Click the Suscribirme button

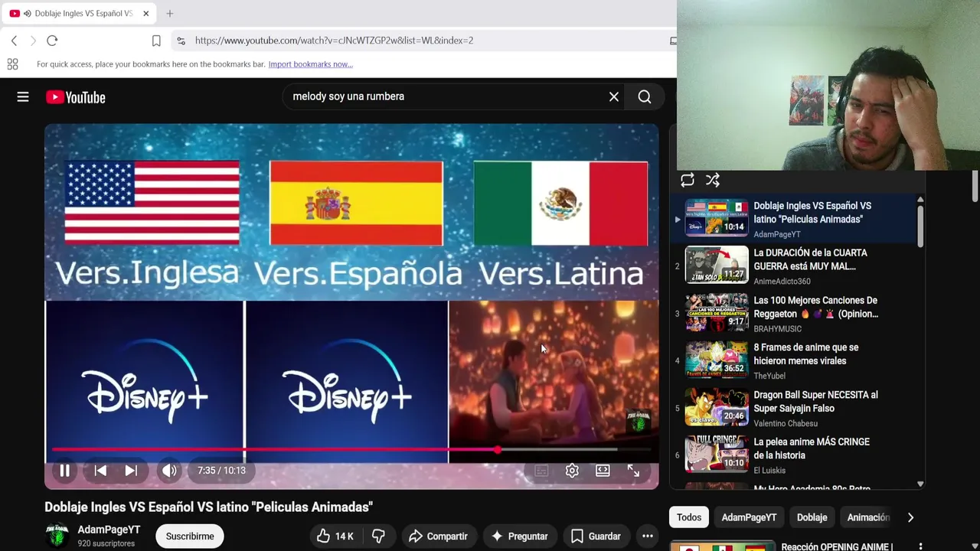tap(190, 536)
